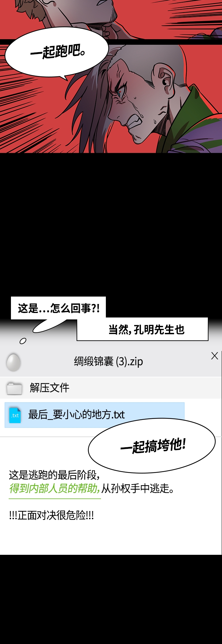Screen dimensions: 222x644
Task: Click the egg-shaped zip app icon
Action: click(14, 362)
